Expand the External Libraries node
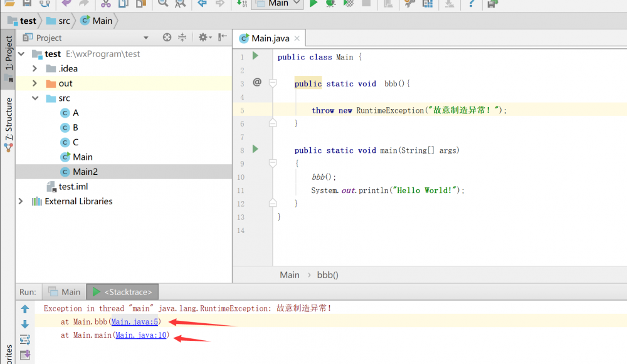This screenshot has width=627, height=364. (x=19, y=201)
